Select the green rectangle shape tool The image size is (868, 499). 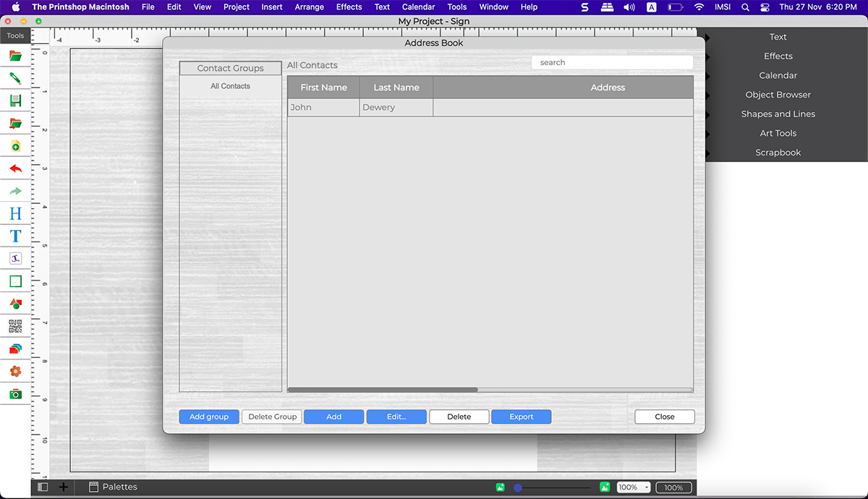(15, 281)
